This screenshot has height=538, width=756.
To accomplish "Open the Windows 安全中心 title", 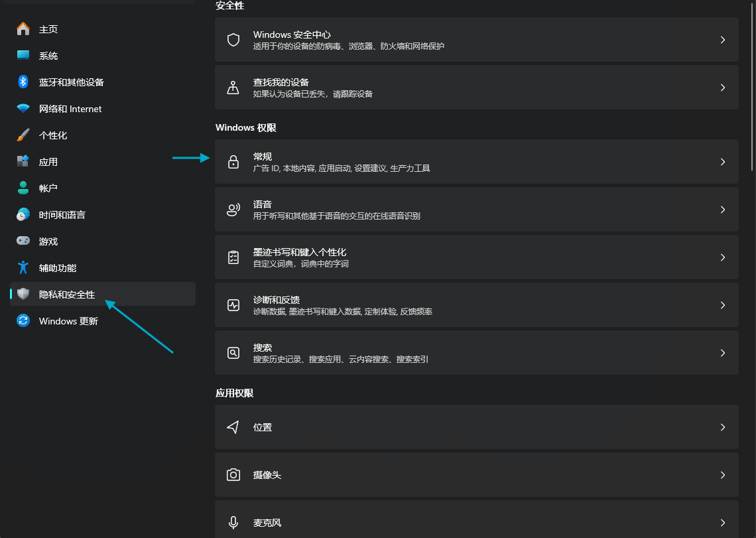I will [x=292, y=34].
